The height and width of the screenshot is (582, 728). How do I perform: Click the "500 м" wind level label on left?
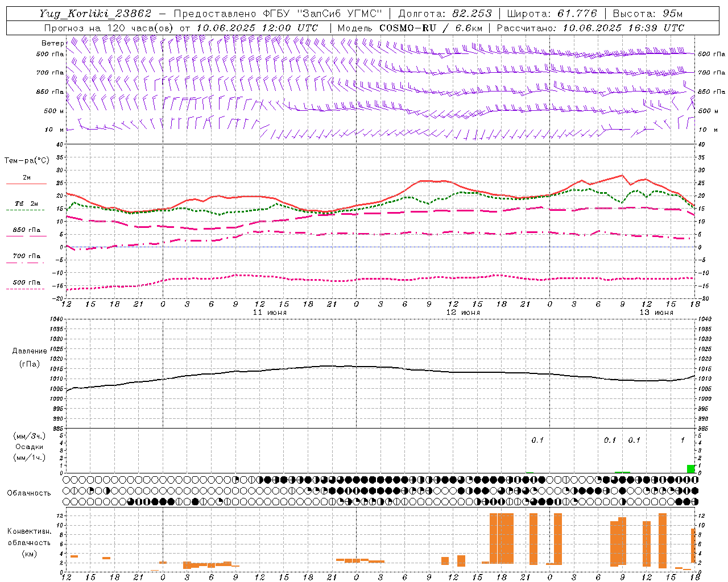[53, 111]
